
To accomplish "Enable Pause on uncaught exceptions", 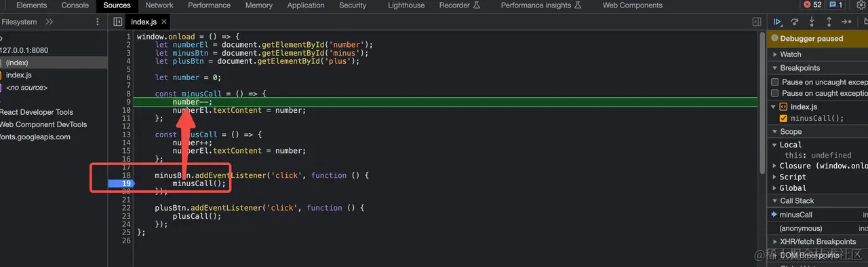I will [774, 82].
